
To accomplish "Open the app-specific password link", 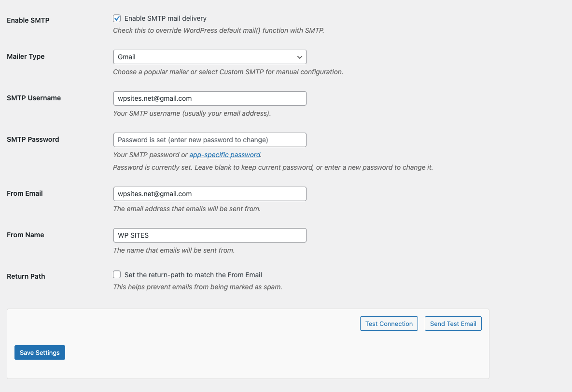I will coord(224,155).
